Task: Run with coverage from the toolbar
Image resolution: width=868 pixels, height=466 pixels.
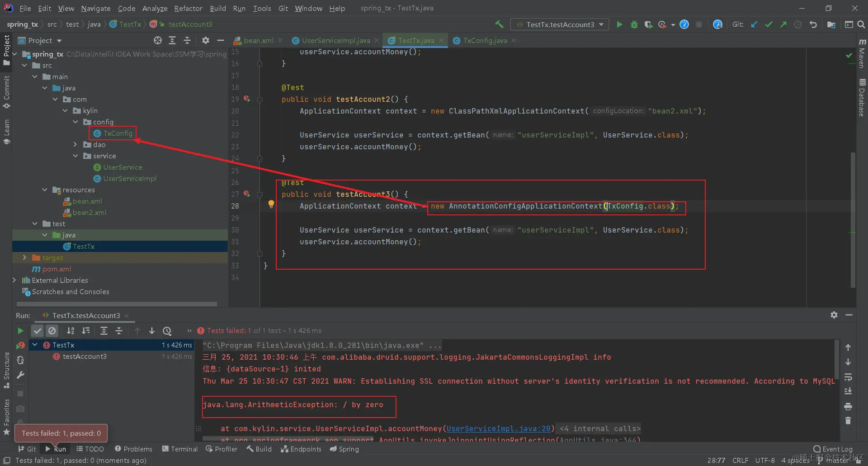Action: click(x=648, y=24)
